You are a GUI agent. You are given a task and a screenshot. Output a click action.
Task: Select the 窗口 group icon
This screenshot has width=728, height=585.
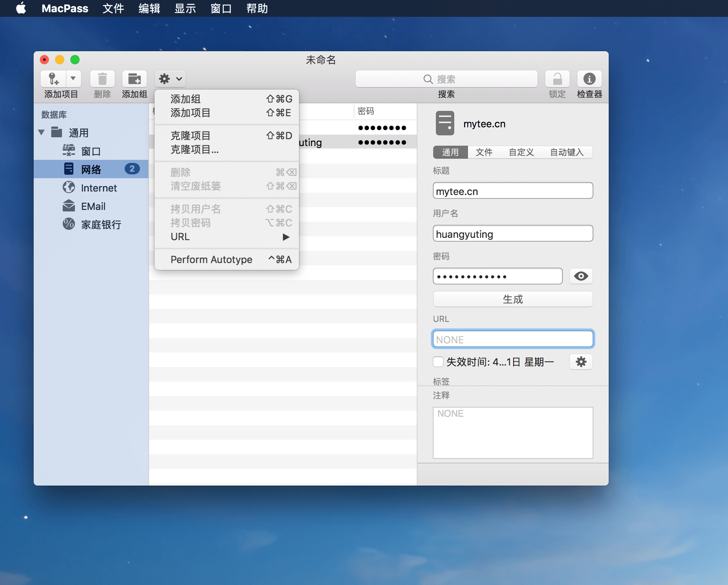click(x=69, y=151)
